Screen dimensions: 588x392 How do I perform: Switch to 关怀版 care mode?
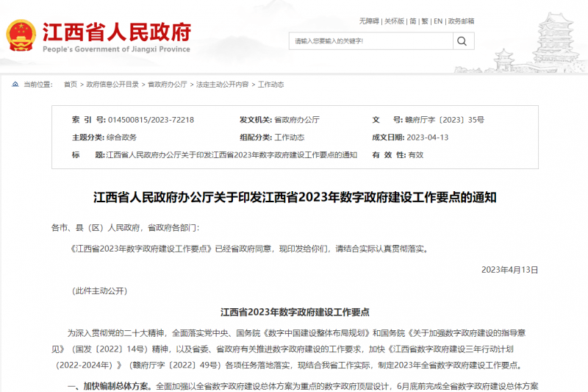click(x=394, y=21)
